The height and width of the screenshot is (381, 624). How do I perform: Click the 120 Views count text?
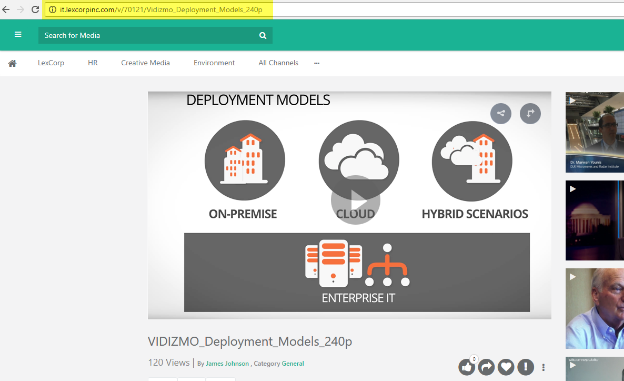tap(169, 363)
